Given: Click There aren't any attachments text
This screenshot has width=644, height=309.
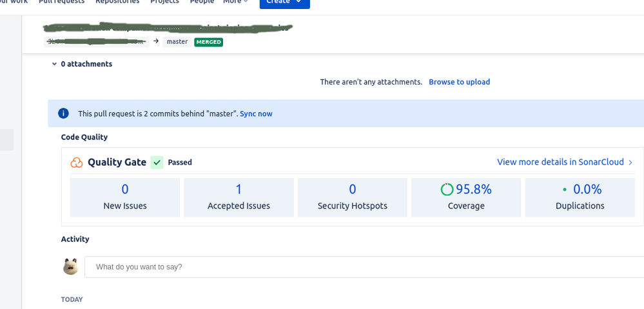Looking at the screenshot, I should point(371,82).
